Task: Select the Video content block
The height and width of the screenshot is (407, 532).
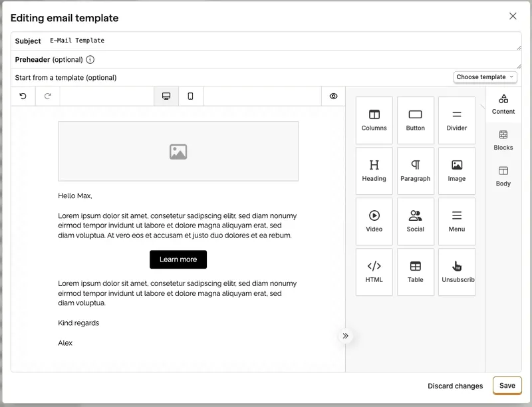Action: tap(374, 221)
